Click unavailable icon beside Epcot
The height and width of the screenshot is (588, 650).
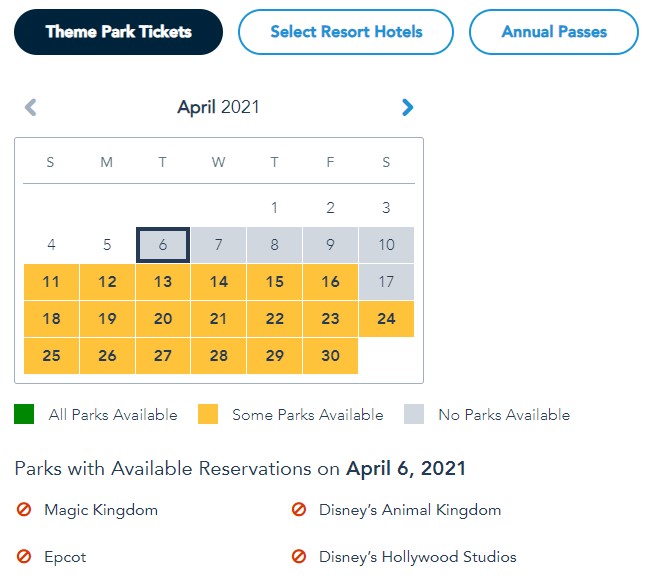pos(24,557)
